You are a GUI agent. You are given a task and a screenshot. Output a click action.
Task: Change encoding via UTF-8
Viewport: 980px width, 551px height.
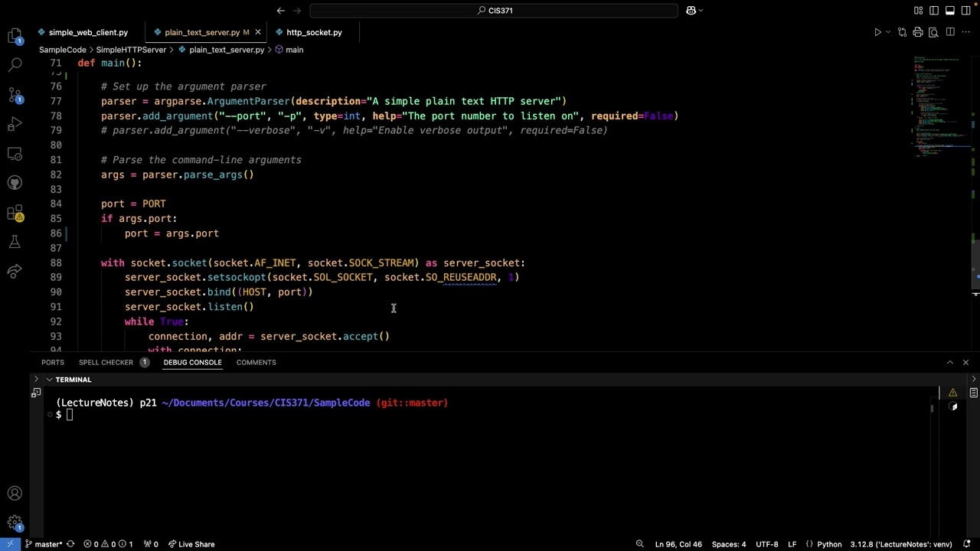[x=767, y=544]
